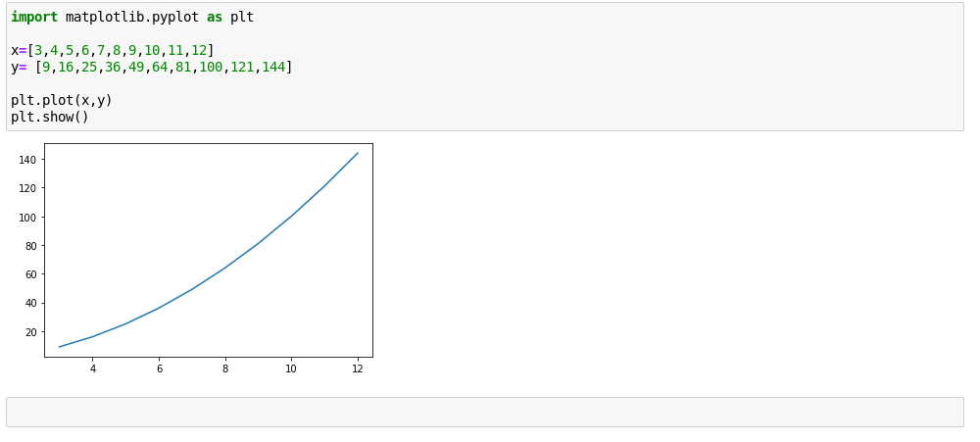Click the 4 label on the x-axis
This screenshot has height=442, width=980.
point(93,368)
